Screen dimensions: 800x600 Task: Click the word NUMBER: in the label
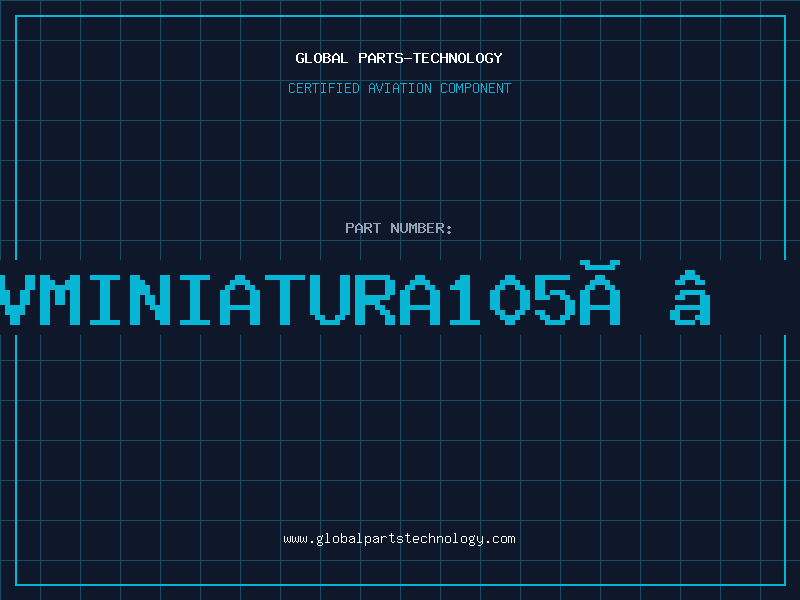coord(421,228)
